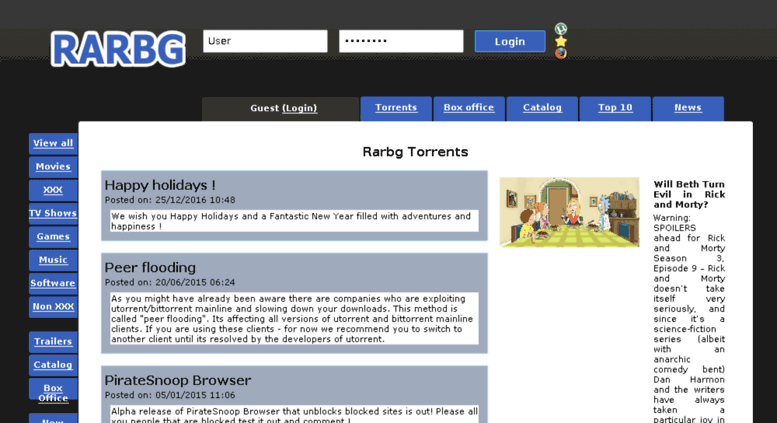Viewport: 777px width, 423px height.
Task: Open the Top 10 tab
Action: 615,108
